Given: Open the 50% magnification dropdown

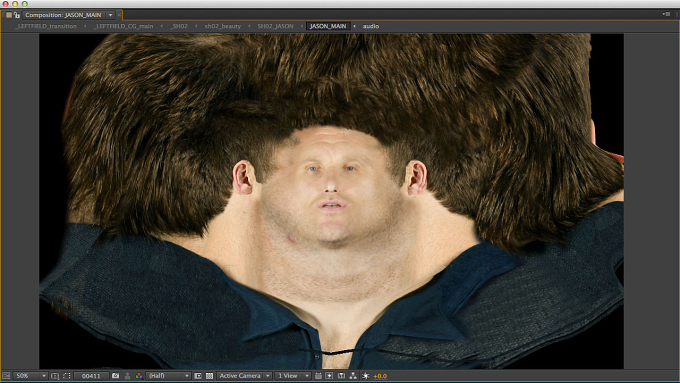Looking at the screenshot, I should (30, 376).
